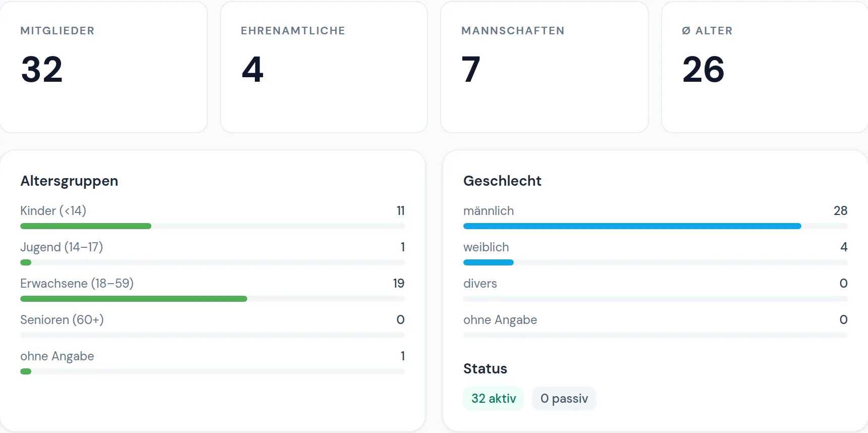Click the Altersgruppen heading

tap(69, 181)
